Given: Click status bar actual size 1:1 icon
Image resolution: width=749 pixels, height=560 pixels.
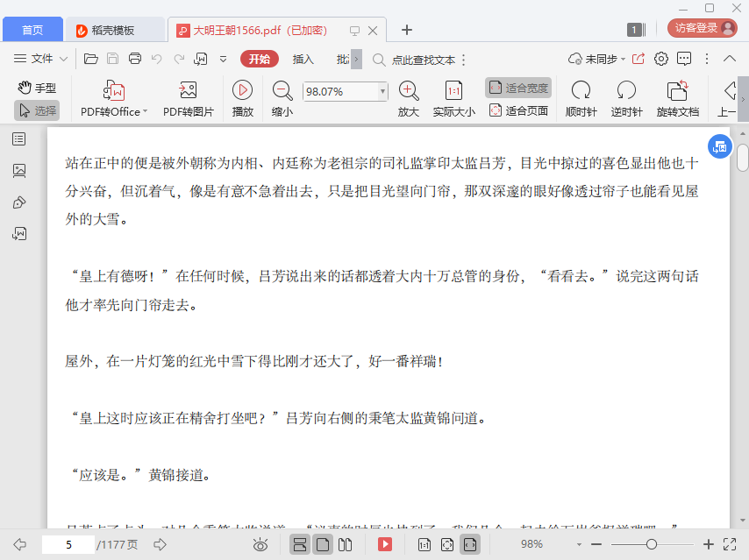Looking at the screenshot, I should 424,544.
